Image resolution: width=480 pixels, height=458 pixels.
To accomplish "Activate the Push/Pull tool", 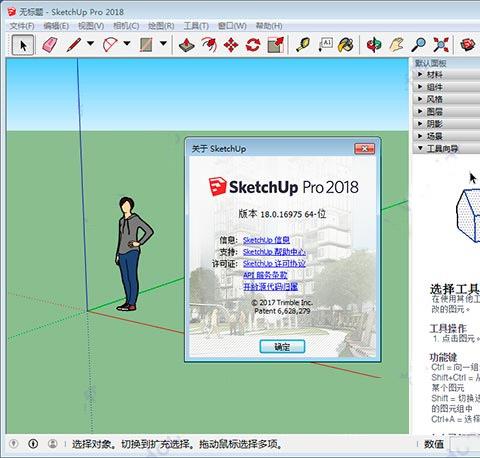I will 187,45.
